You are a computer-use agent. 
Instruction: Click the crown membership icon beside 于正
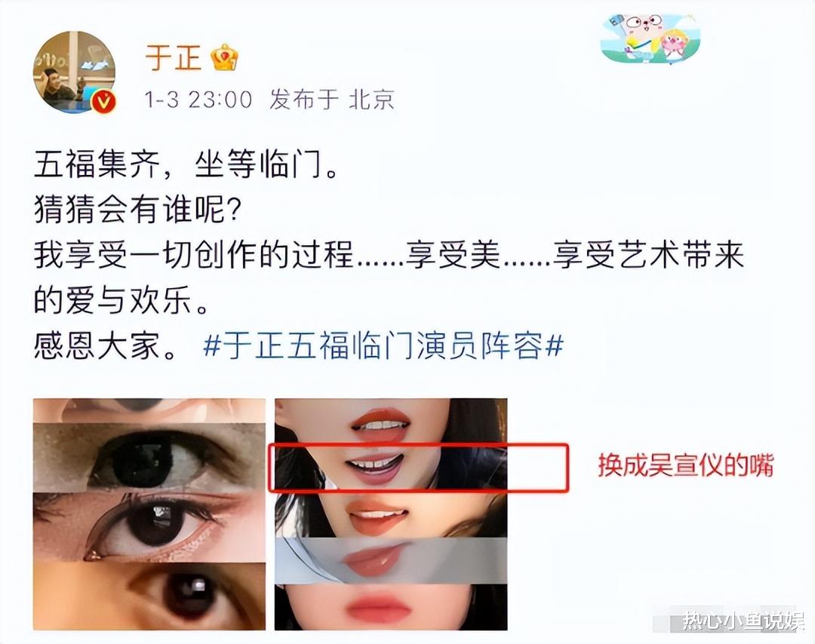(225, 57)
